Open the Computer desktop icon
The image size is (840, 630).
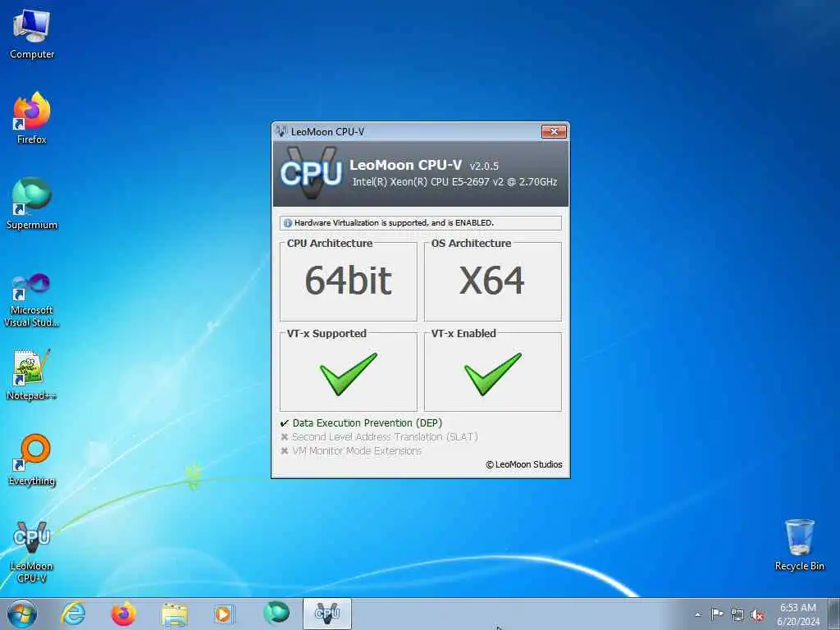tap(32, 34)
